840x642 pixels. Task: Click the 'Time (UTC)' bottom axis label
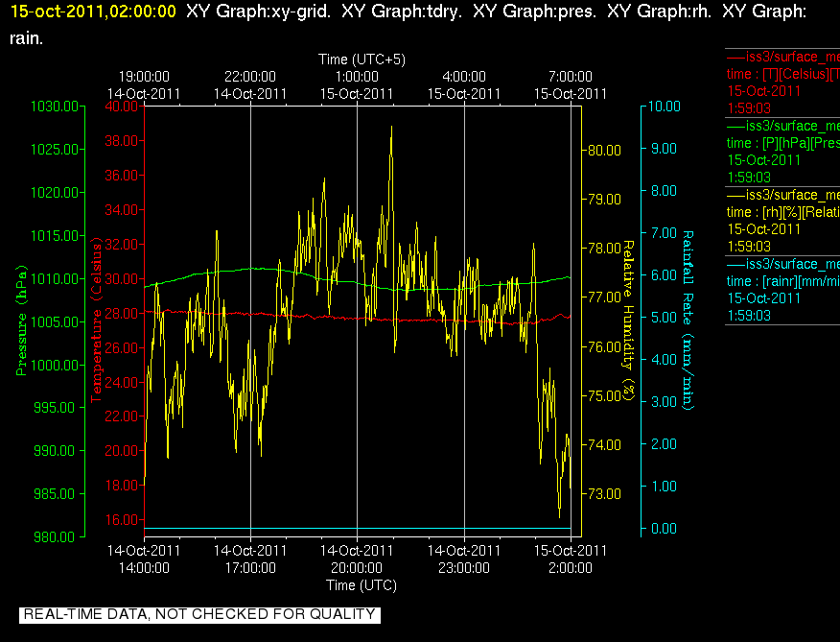pos(362,584)
